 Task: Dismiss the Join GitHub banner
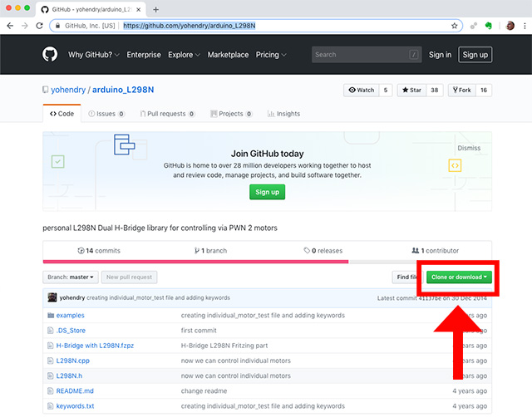click(469, 148)
